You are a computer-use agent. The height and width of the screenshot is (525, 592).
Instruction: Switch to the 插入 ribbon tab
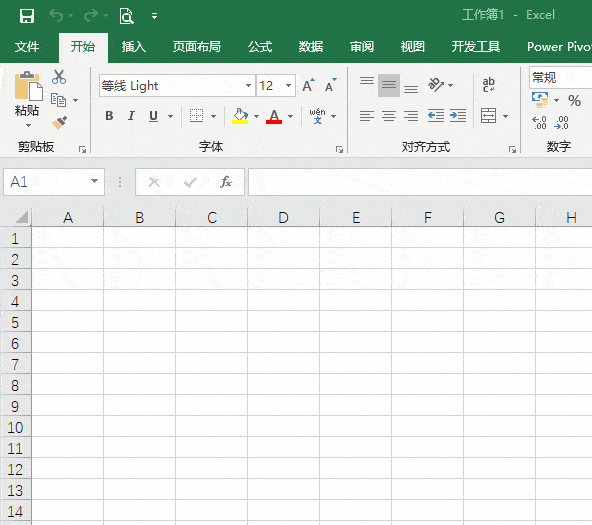[x=134, y=47]
